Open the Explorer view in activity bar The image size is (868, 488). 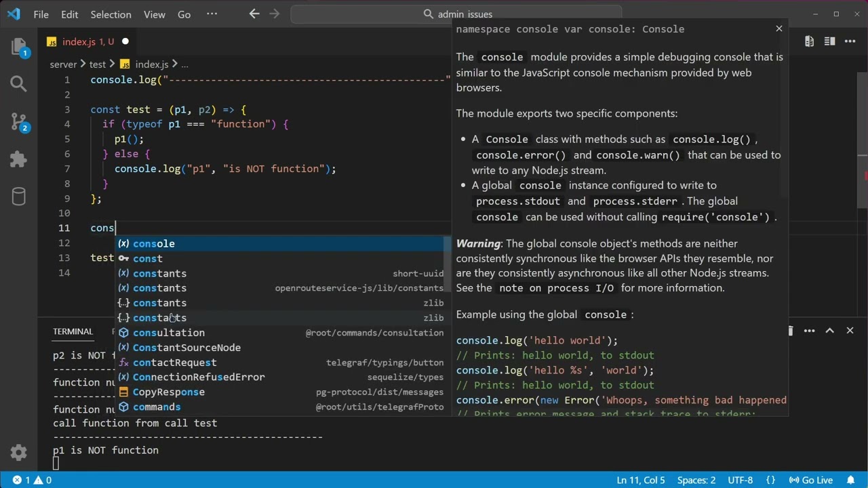[x=19, y=47]
